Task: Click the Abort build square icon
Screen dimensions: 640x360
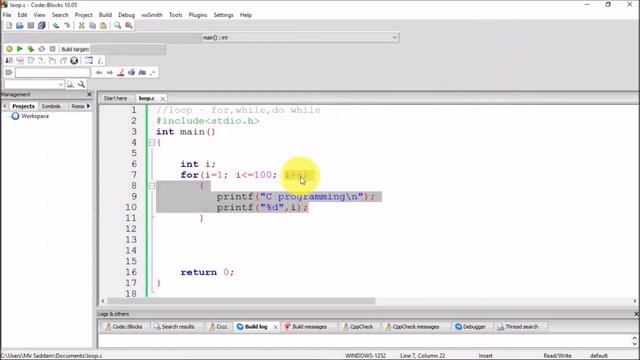Action: [x=52, y=49]
